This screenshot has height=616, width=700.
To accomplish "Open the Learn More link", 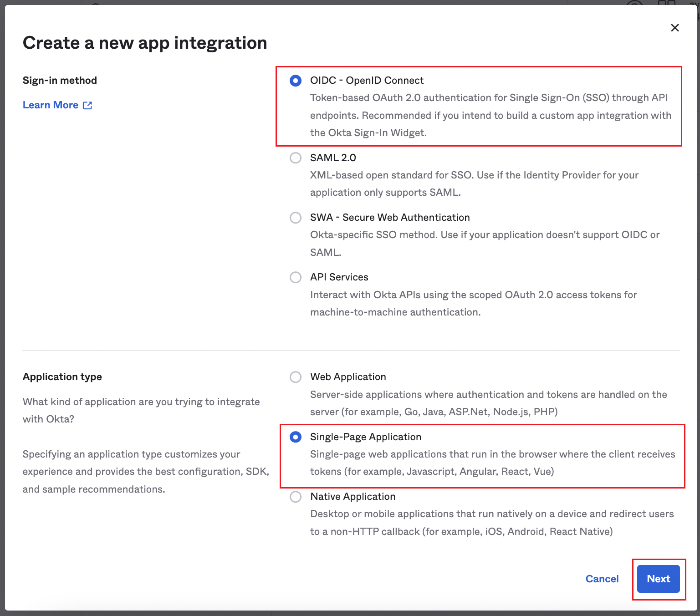I will pos(51,105).
